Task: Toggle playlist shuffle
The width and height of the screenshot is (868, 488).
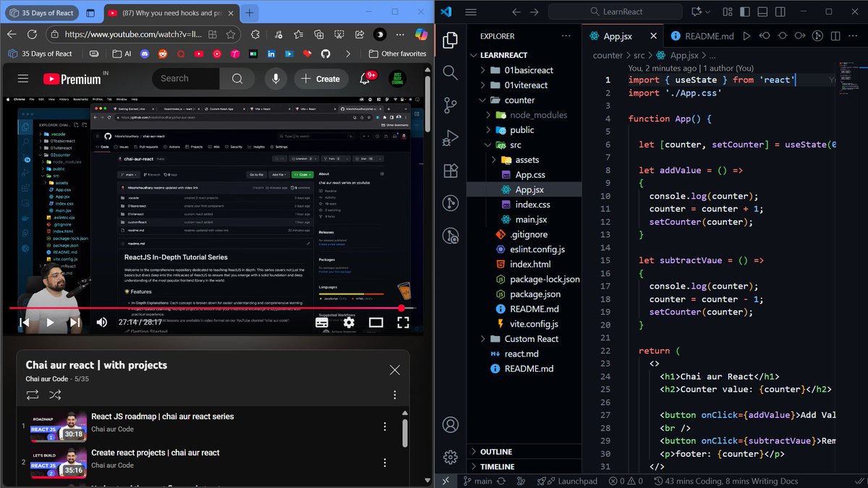Action: [x=55, y=395]
